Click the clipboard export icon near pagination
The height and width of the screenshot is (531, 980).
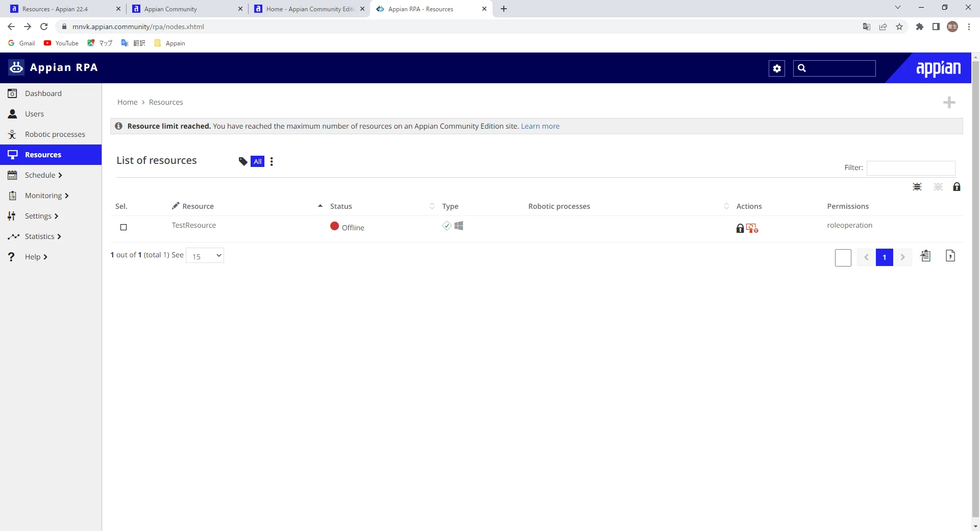tap(925, 256)
